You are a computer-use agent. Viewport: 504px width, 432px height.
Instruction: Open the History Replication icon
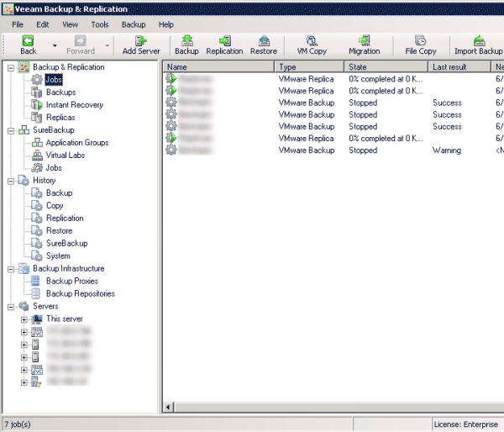37,218
